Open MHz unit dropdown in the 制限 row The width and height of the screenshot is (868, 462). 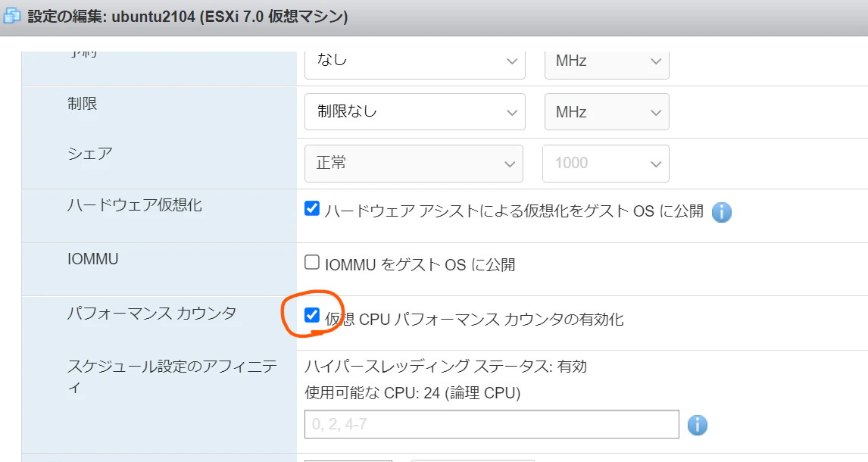tap(607, 112)
